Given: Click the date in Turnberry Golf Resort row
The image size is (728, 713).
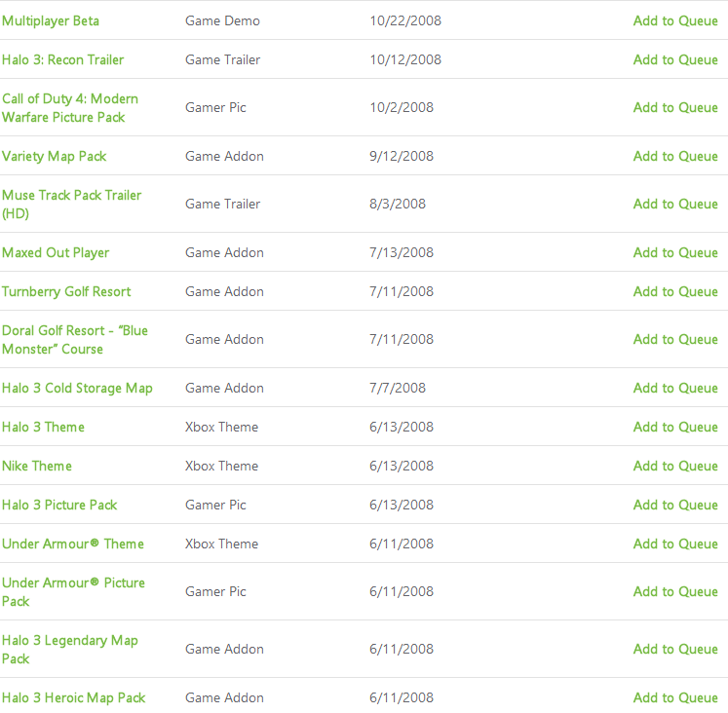Looking at the screenshot, I should click(402, 292).
